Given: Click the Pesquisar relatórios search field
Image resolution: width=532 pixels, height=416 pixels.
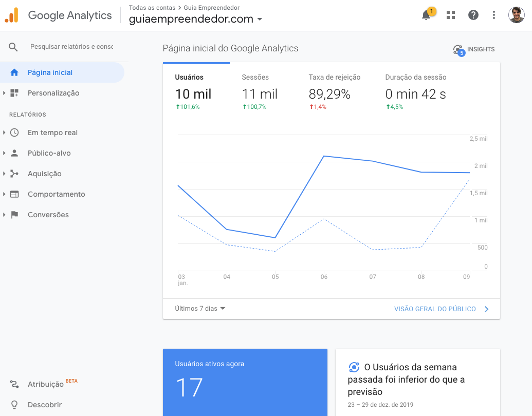Looking at the screenshot, I should tap(71, 46).
